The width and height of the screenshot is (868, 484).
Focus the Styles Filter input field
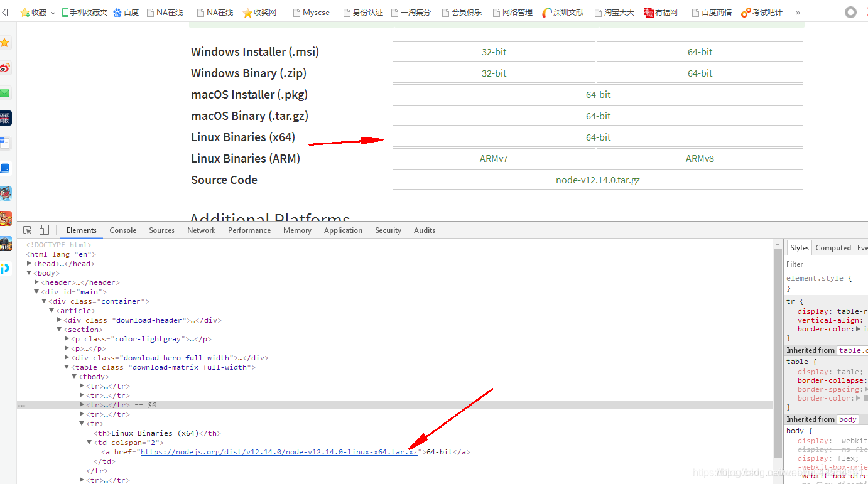(x=827, y=264)
